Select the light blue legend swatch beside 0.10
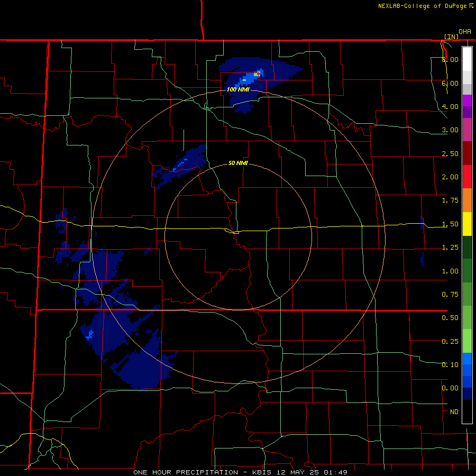This screenshot has width=476, height=476. [467, 359]
